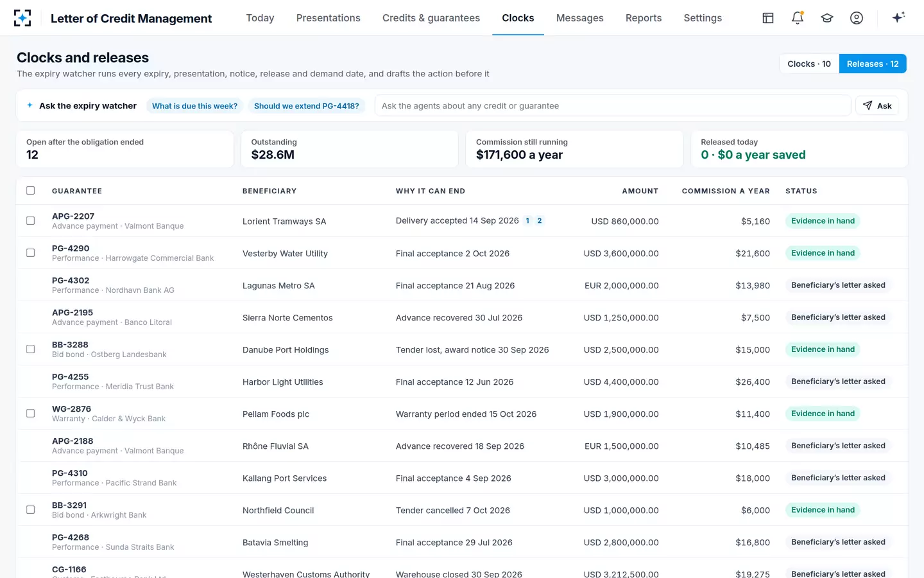
Task: Open the Messages tab
Action: point(580,18)
